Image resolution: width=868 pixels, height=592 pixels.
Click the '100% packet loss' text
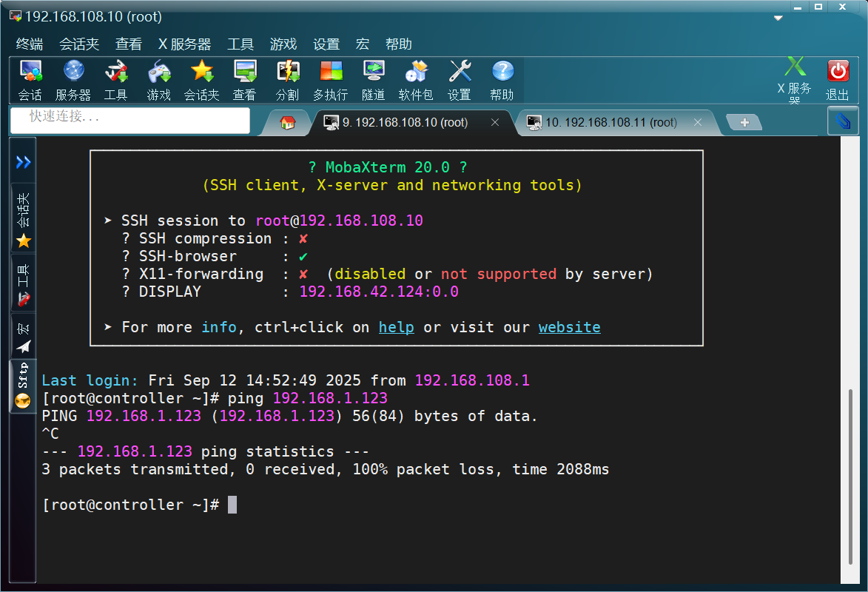425,470
